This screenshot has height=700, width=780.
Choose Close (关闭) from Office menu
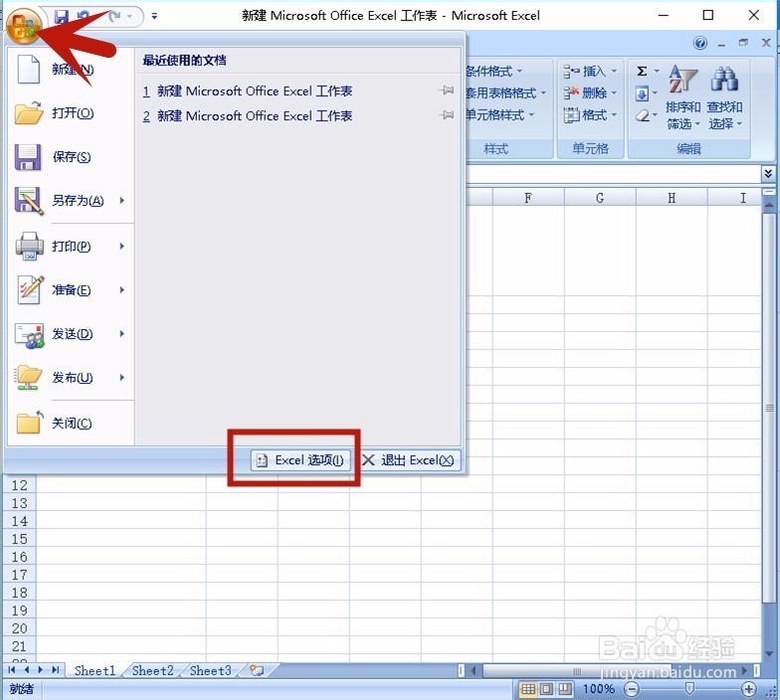(70, 424)
